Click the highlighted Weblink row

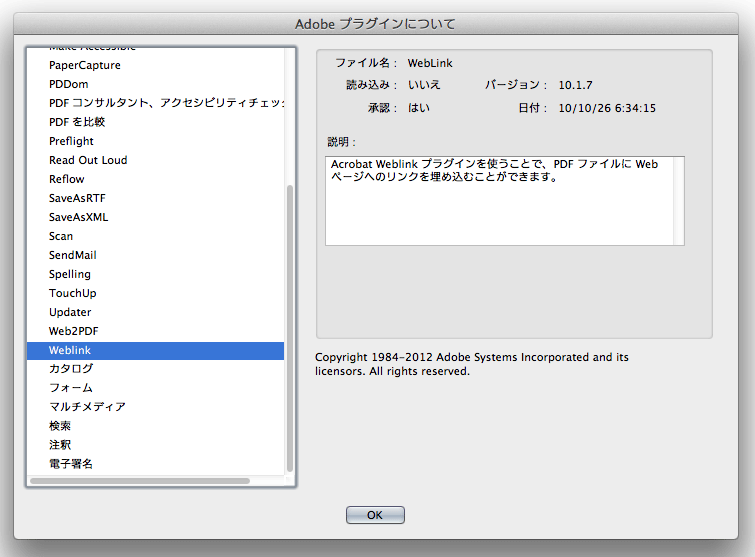point(156,350)
